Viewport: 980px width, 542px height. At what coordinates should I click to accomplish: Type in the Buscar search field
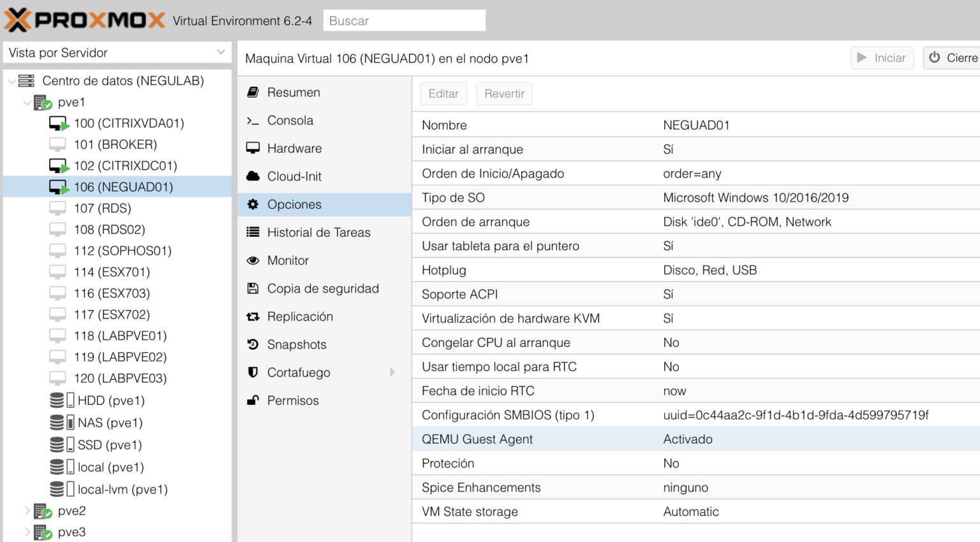[404, 20]
